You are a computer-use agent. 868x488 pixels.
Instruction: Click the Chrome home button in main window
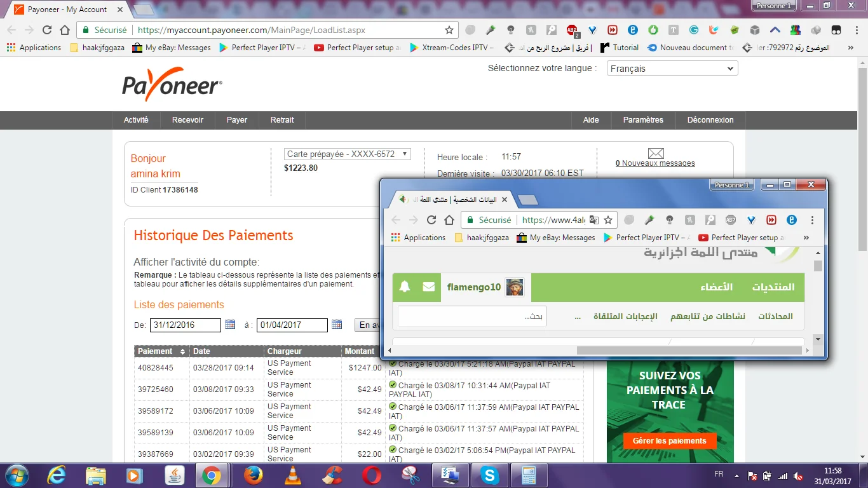point(64,30)
